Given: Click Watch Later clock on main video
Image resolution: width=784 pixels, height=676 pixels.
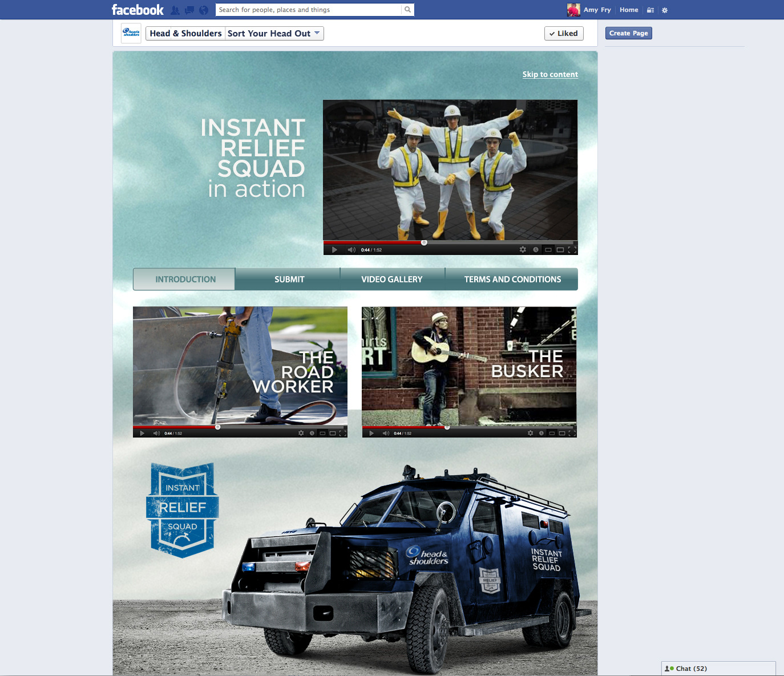Looking at the screenshot, I should pyautogui.click(x=536, y=250).
